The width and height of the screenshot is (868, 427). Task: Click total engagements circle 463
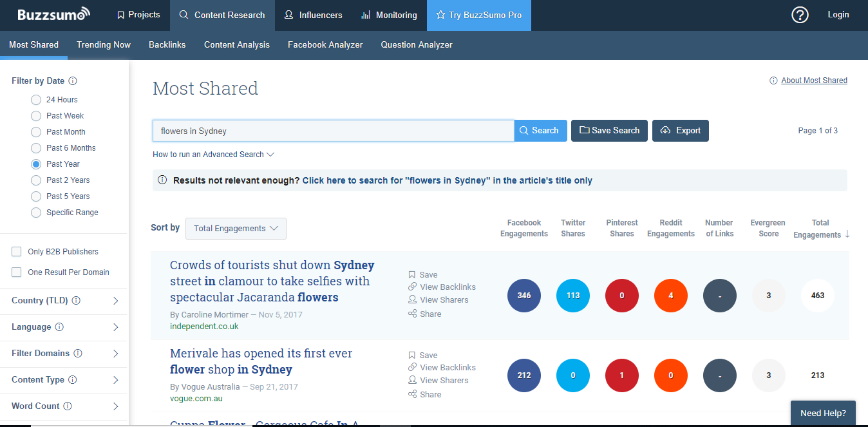pos(818,296)
